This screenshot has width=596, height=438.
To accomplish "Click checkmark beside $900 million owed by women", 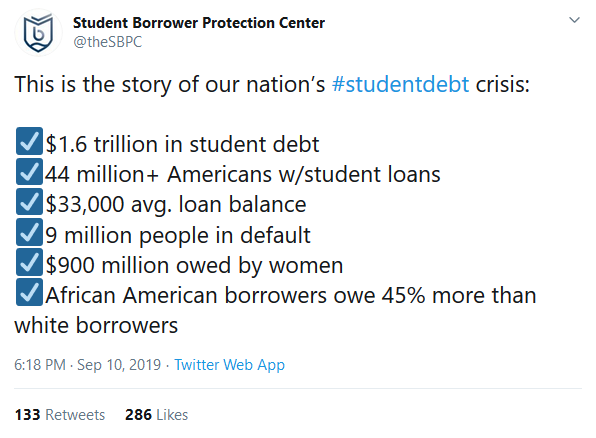I will pos(29,262).
